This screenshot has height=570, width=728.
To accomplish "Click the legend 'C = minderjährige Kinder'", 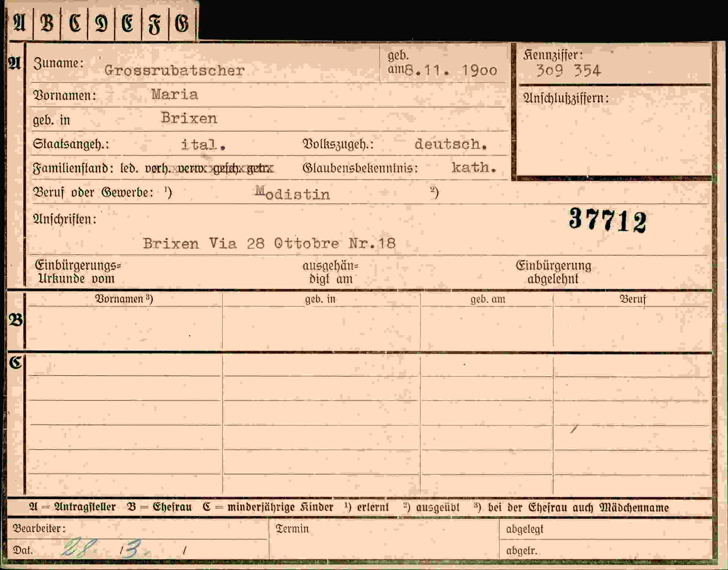I will [x=268, y=507].
